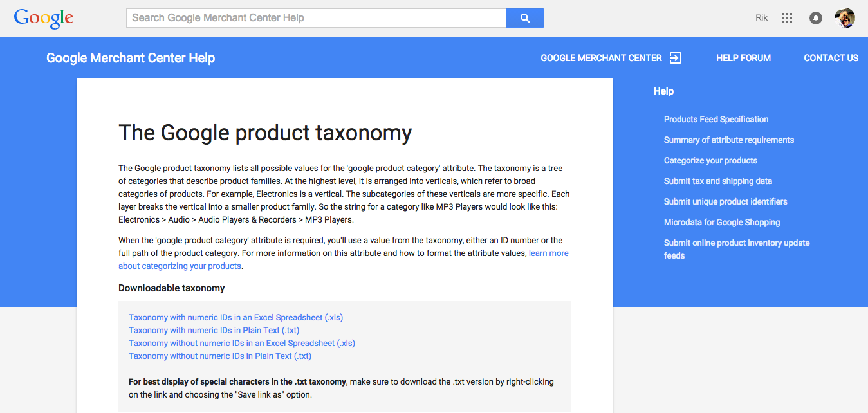Download Taxonomy without numeric IDs Excel Spreadsheet
Viewport: 868px width, 413px height.
point(242,344)
